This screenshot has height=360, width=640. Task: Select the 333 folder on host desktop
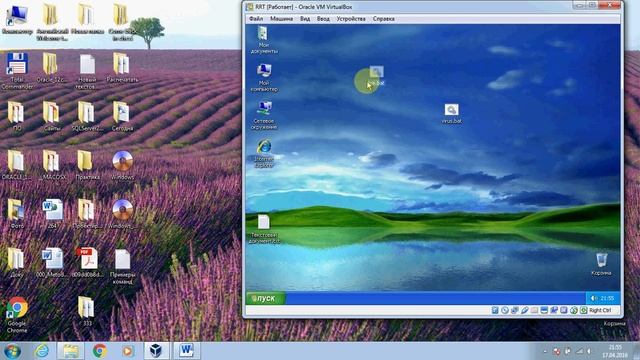coord(87,311)
